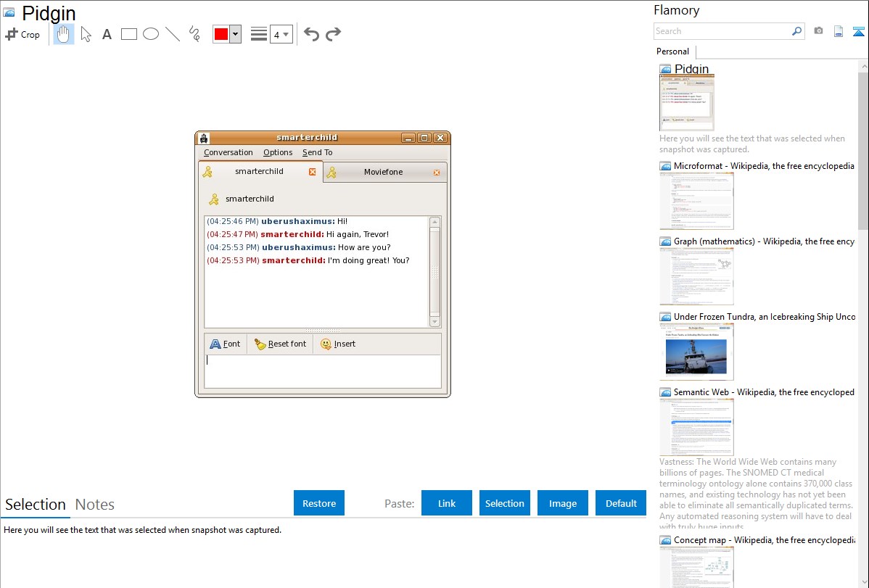Click the Font button in Pidgin

pyautogui.click(x=225, y=344)
